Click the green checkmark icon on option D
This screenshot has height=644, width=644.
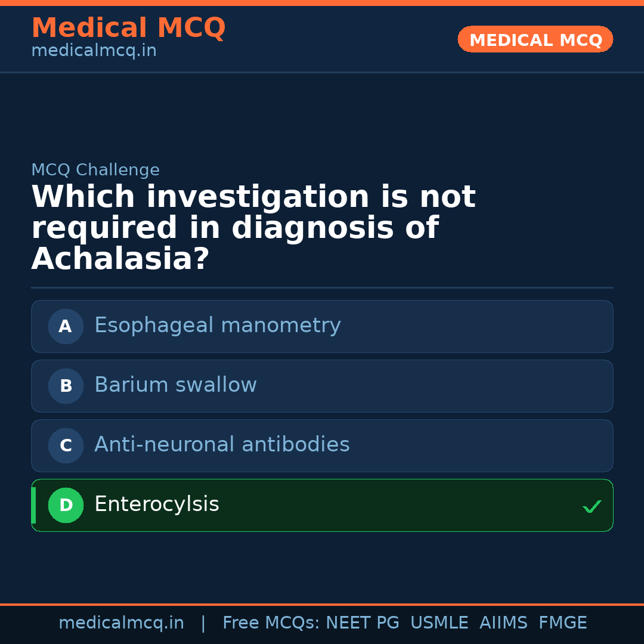pyautogui.click(x=592, y=506)
